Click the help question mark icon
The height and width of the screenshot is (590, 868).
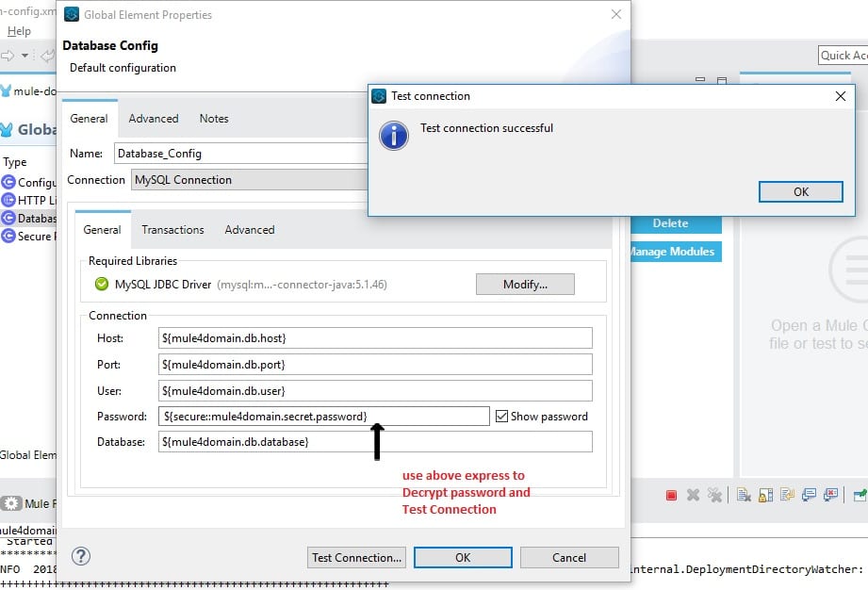tap(81, 556)
